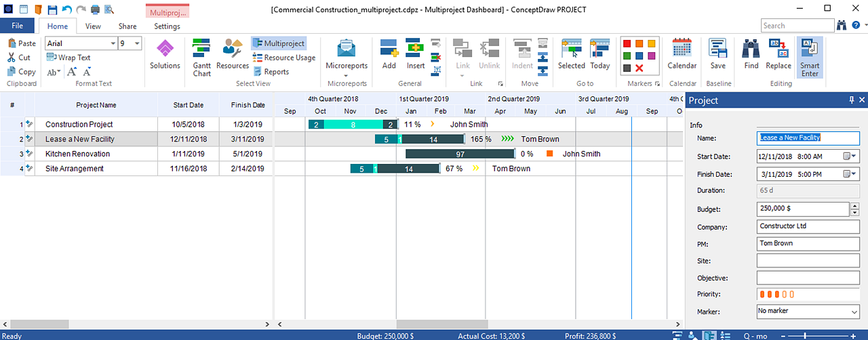868x340 pixels.
Task: Click the Start Date column header
Action: pos(188,105)
